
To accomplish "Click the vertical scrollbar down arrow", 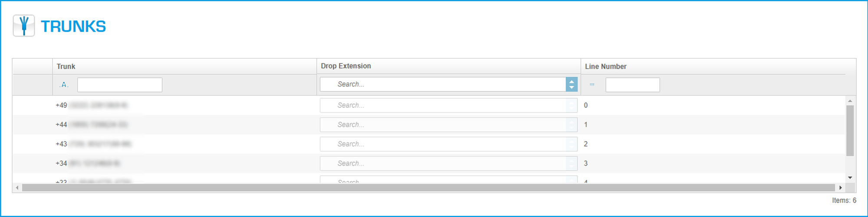I will pyautogui.click(x=850, y=177).
